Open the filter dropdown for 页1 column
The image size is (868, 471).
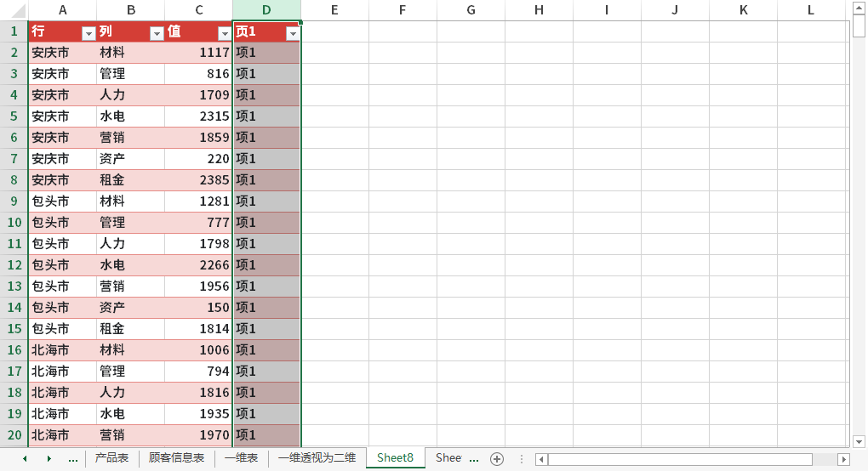pyautogui.click(x=293, y=34)
